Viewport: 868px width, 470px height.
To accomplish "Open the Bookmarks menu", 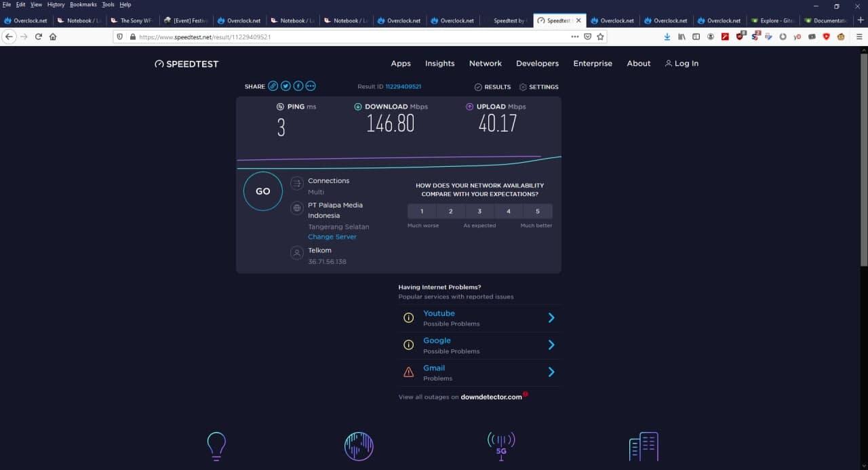I will (83, 4).
